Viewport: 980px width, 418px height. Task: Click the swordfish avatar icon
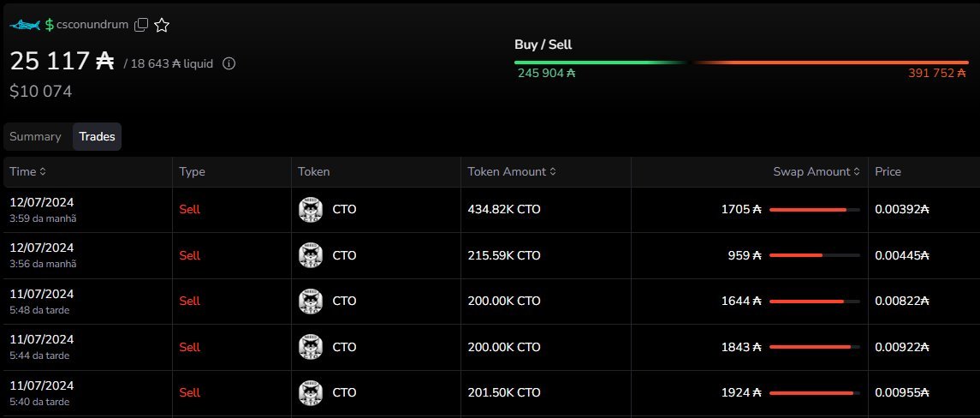[x=25, y=25]
